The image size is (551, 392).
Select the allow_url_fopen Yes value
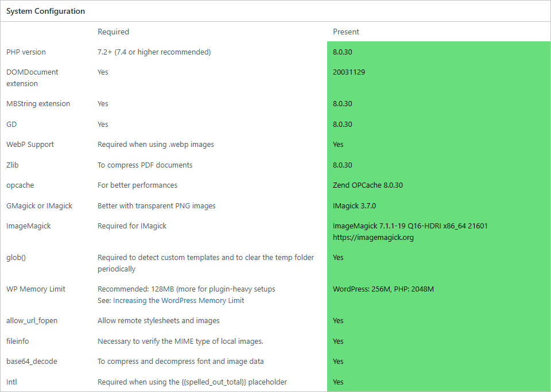point(338,321)
